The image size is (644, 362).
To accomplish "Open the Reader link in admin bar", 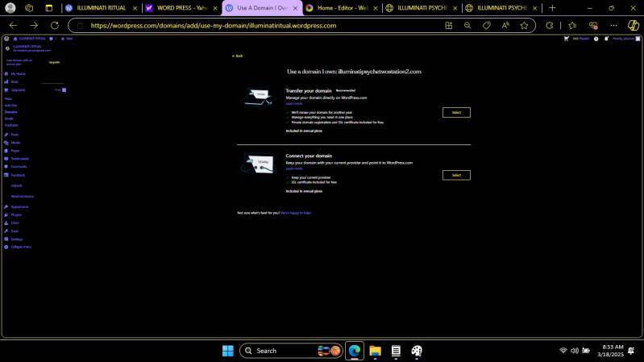I will tap(581, 39).
